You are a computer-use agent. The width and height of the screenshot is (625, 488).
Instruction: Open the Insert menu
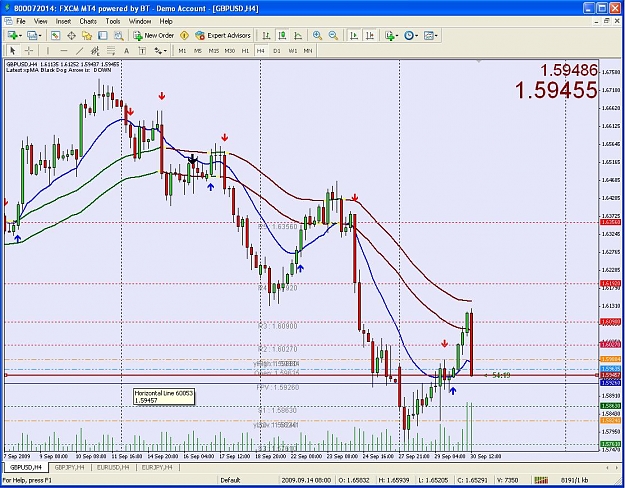[x=63, y=21]
